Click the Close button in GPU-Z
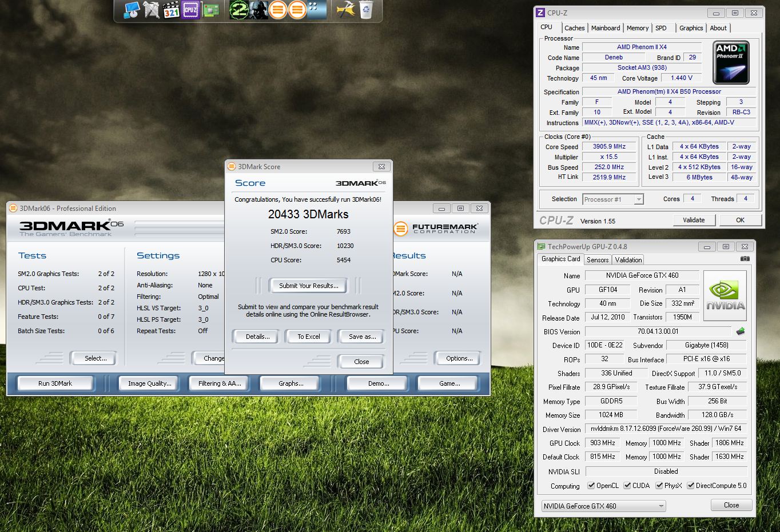The height and width of the screenshot is (532, 780). [731, 505]
